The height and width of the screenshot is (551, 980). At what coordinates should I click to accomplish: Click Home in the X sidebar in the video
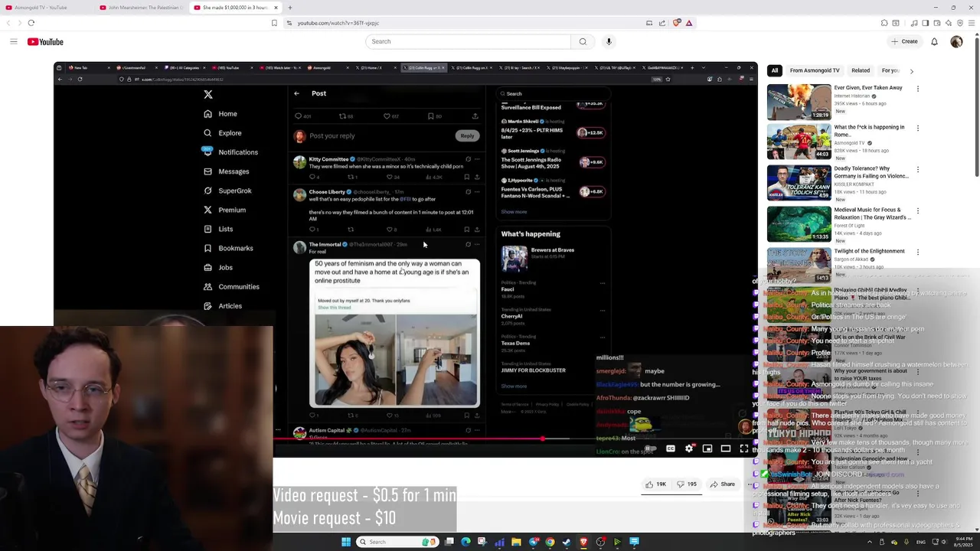pos(220,113)
